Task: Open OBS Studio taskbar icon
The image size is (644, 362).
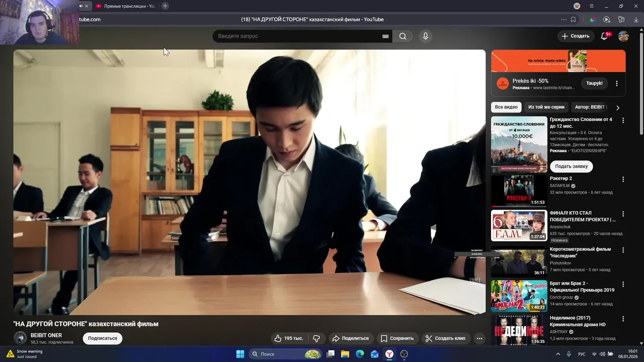Action: click(404, 354)
